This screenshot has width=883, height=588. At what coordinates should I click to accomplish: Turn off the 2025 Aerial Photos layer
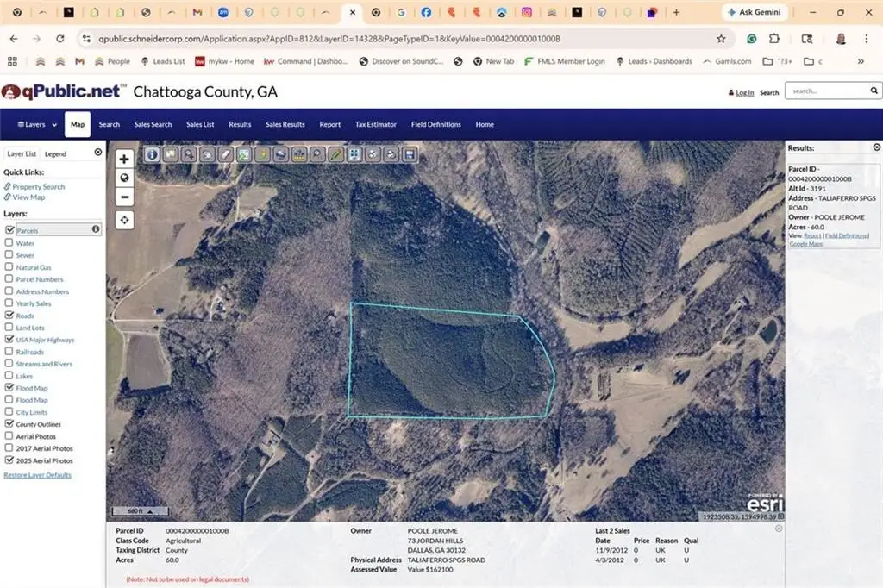(9, 460)
